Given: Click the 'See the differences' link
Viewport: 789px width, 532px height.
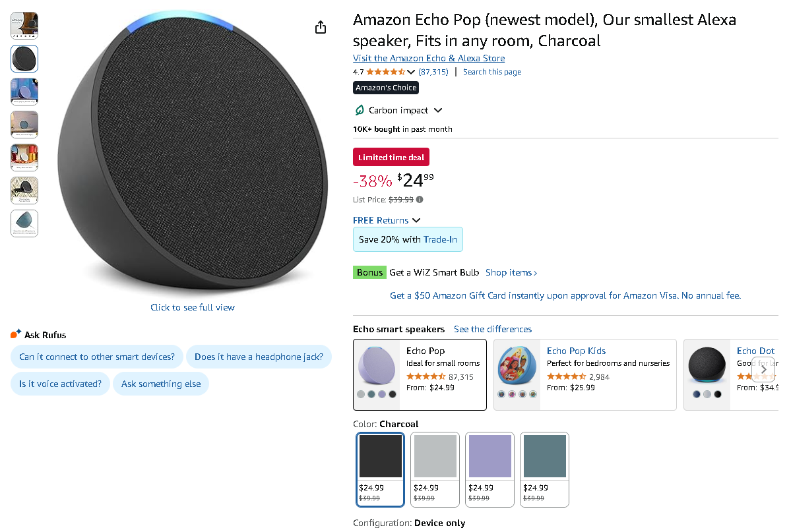Looking at the screenshot, I should [x=492, y=329].
